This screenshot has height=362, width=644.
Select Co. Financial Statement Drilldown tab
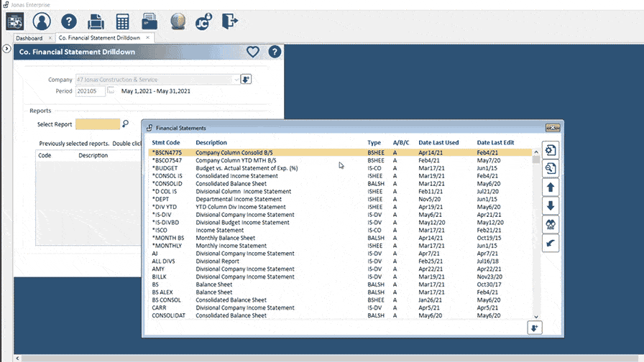point(99,38)
